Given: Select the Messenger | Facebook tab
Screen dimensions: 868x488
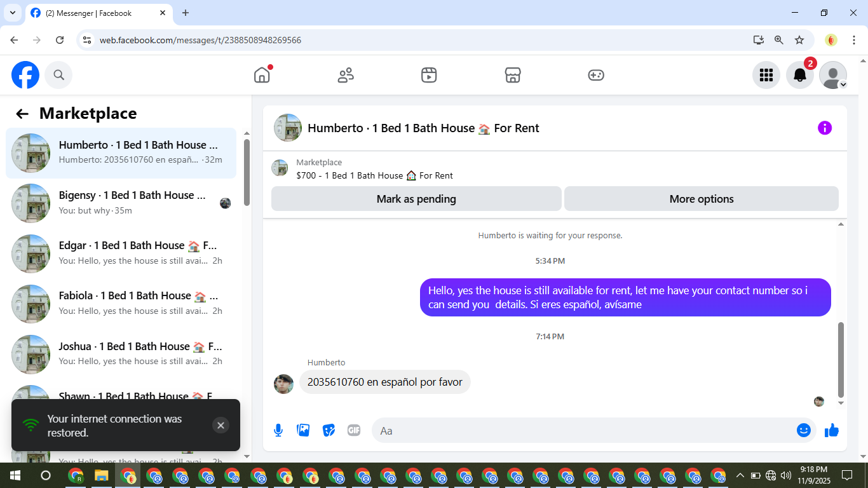Looking at the screenshot, I should (98, 13).
